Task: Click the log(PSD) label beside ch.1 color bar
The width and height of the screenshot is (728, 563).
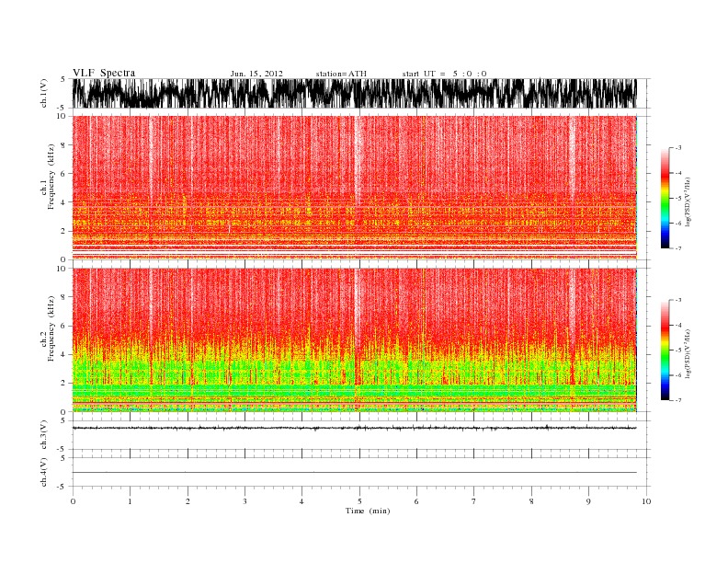Action: tap(688, 201)
